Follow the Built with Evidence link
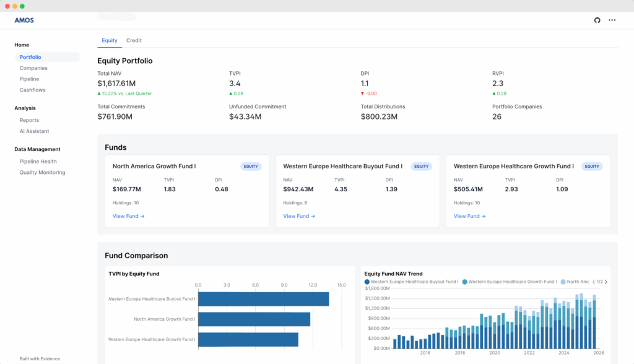 click(x=40, y=358)
